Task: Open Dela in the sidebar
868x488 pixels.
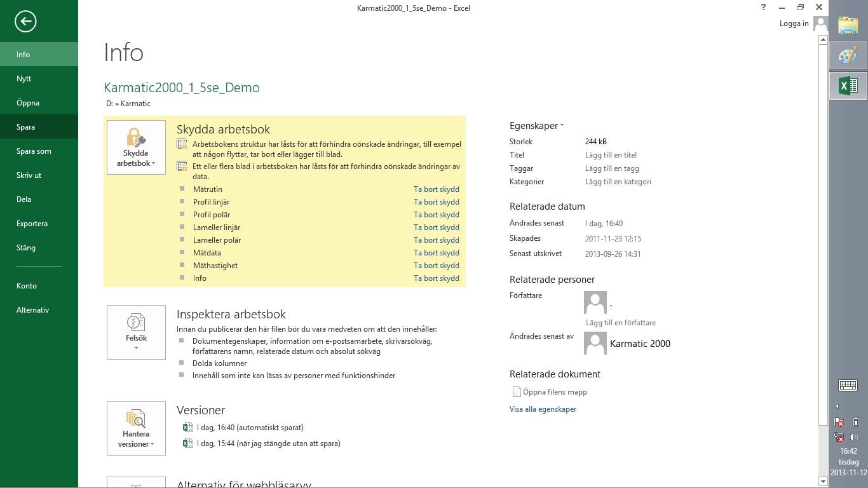Action: tap(39, 200)
